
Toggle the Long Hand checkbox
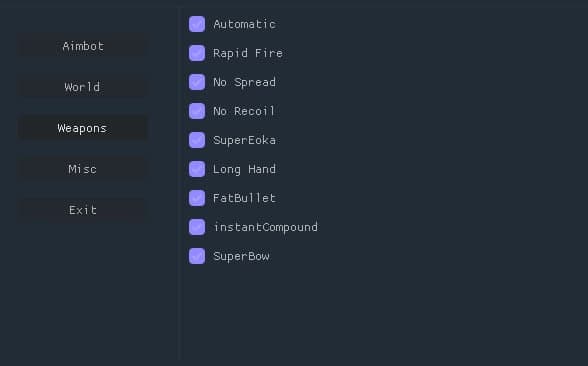[x=197, y=169]
